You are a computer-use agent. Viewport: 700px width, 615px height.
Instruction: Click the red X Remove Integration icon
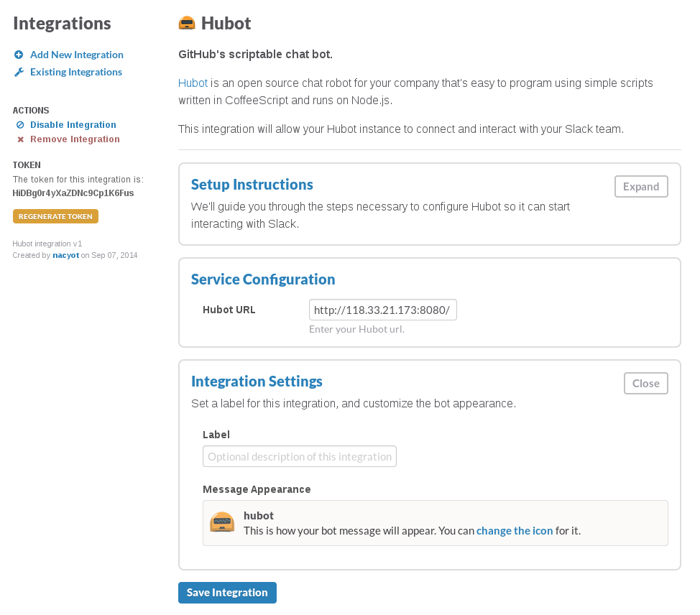tap(21, 139)
